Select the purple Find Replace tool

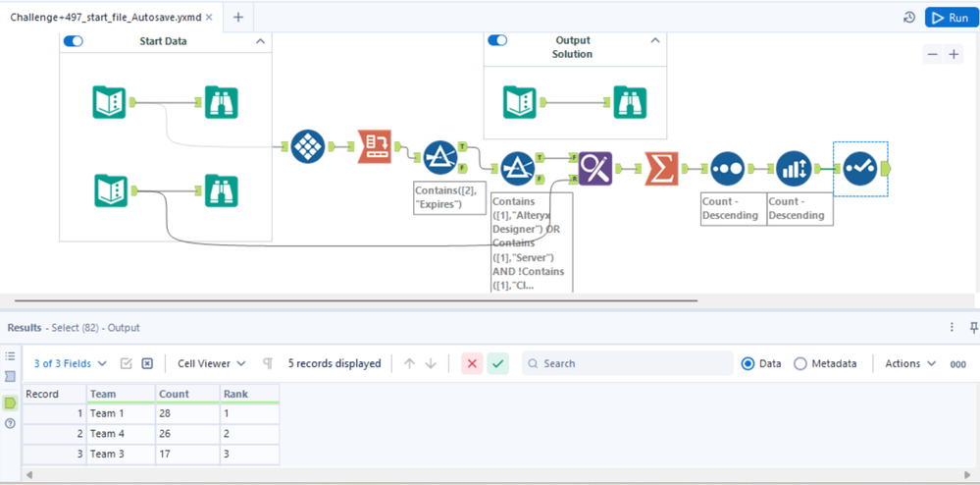point(595,168)
